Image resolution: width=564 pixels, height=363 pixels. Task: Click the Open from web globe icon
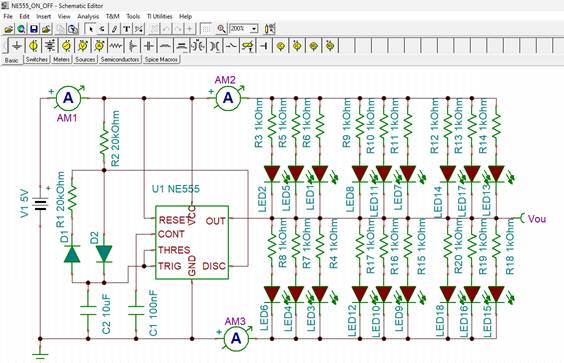tap(21, 29)
